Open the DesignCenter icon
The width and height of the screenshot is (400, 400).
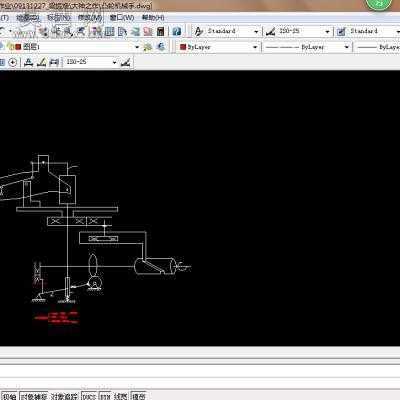[x=109, y=31]
